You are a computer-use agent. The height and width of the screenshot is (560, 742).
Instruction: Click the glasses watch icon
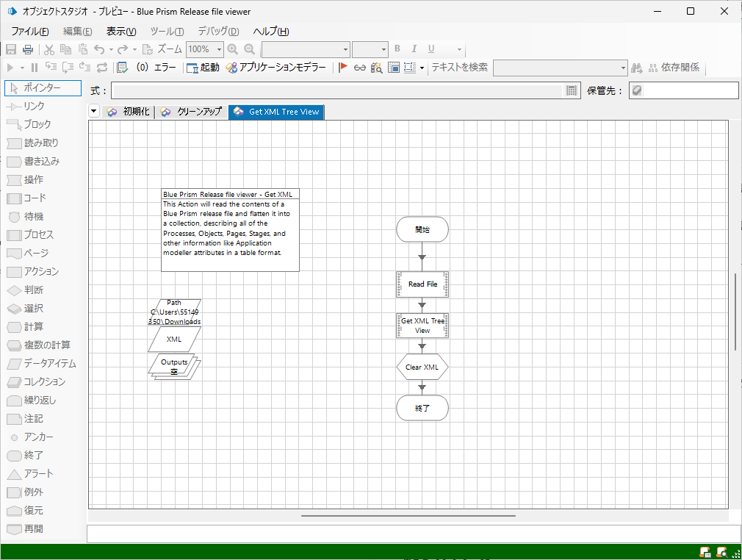[360, 68]
